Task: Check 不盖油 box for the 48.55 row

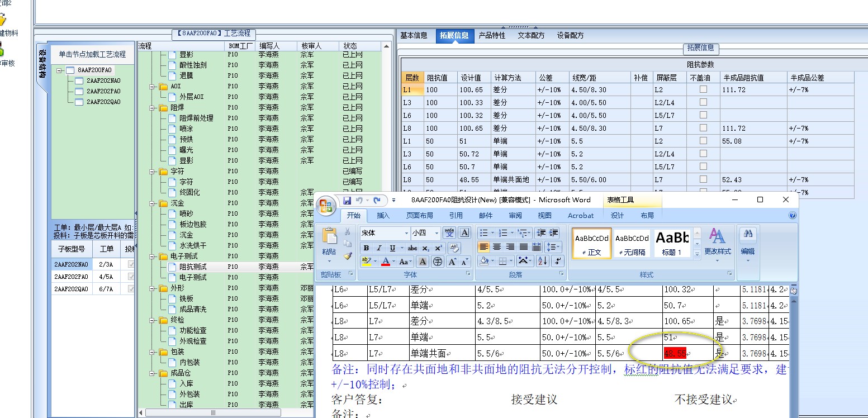Action: point(703,179)
